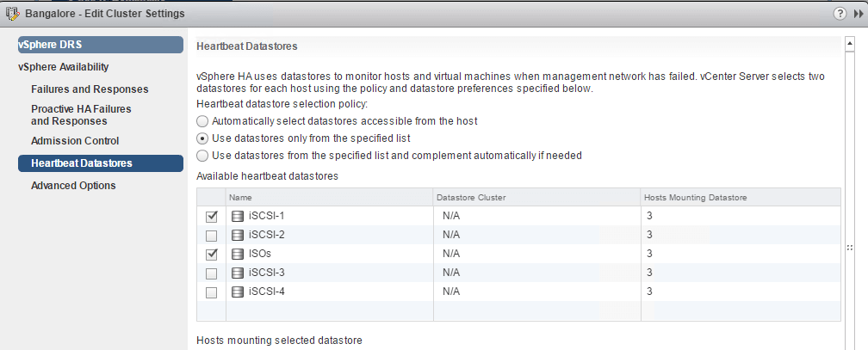Uncheck the iSCSI-1 datastore checkbox
Image resolution: width=868 pixels, height=350 pixels.
point(212,217)
